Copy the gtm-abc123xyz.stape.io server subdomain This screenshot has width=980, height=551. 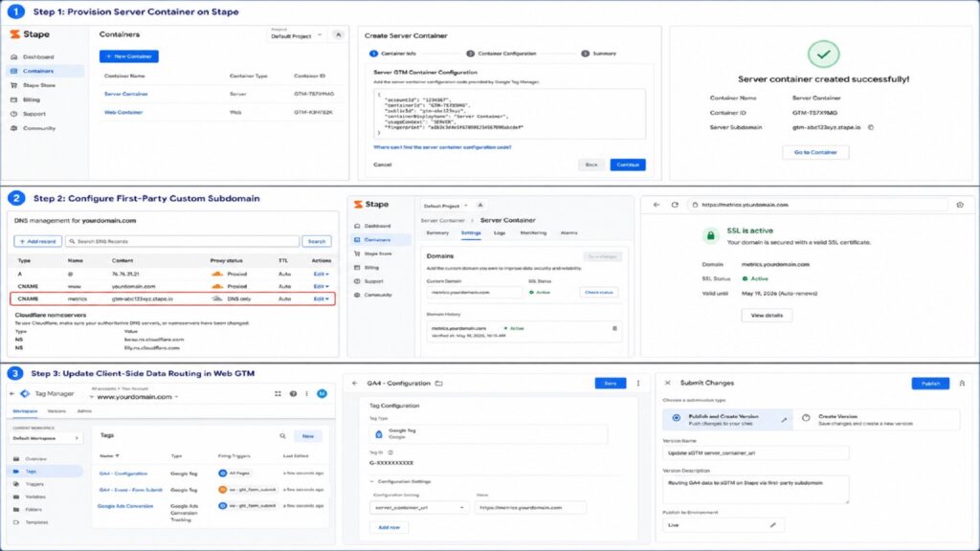[871, 127]
